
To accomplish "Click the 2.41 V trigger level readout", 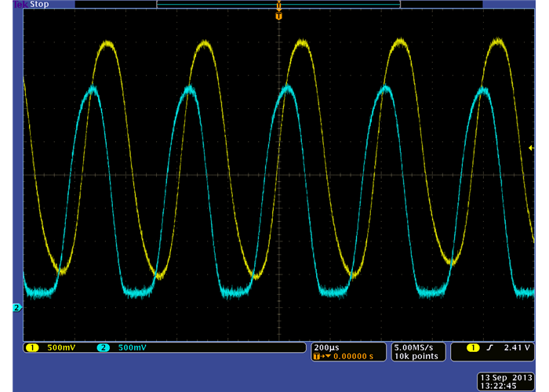I will click(x=518, y=347).
